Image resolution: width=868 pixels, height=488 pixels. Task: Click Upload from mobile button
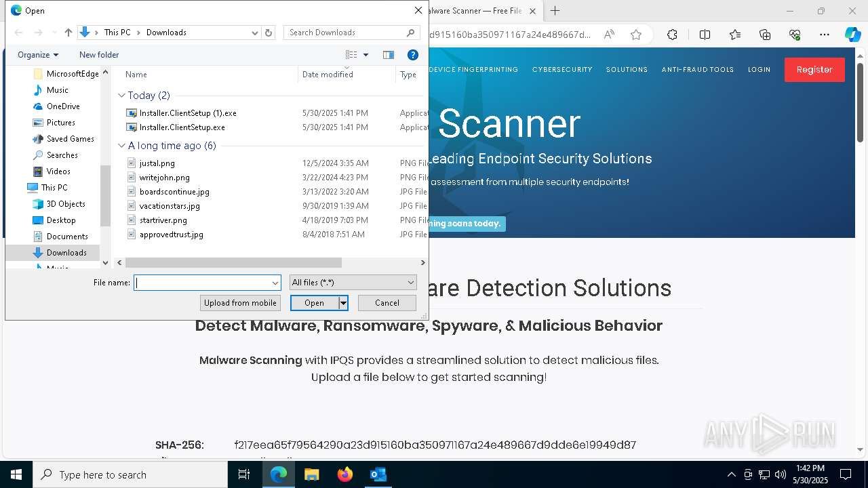click(240, 303)
